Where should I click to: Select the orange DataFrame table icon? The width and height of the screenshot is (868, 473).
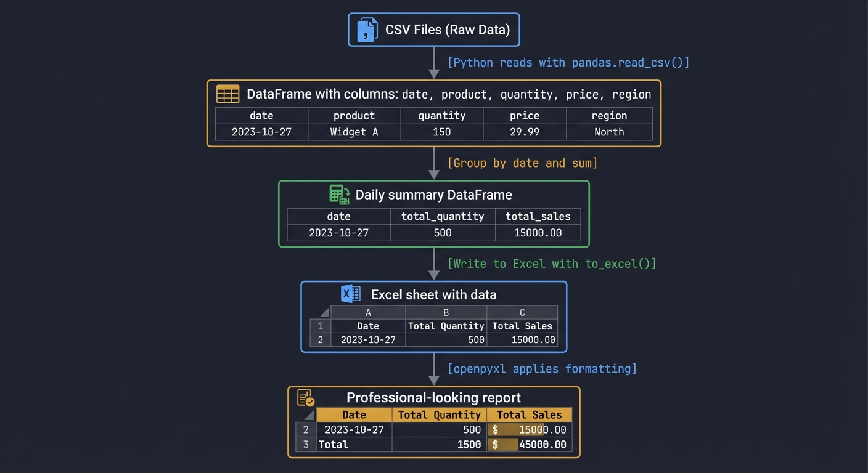pos(227,94)
